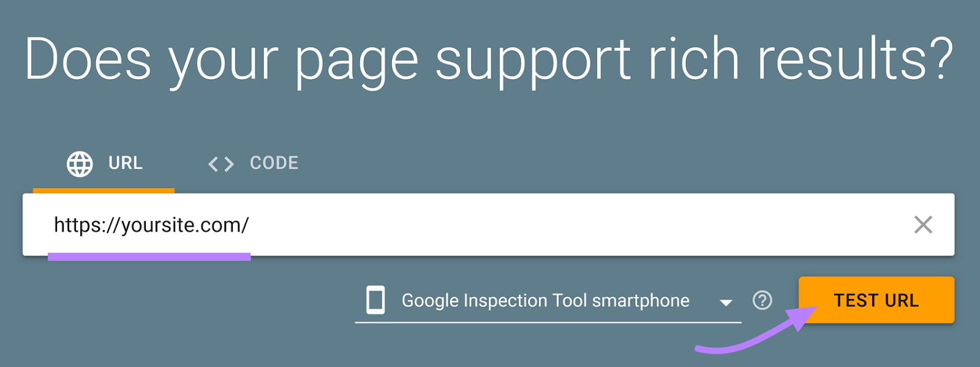Click the Google Inspection Tool smartphone label
The width and height of the screenshot is (980, 367).
[545, 300]
